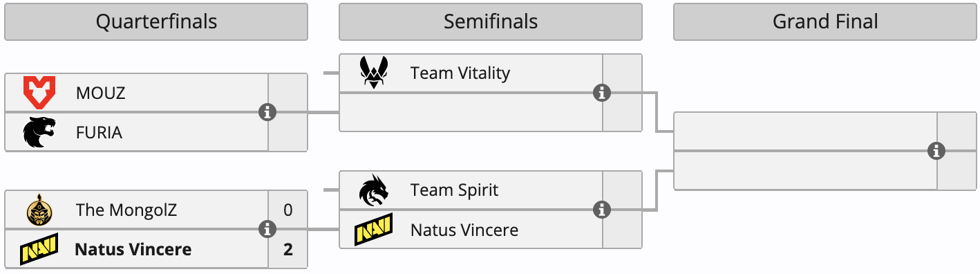Open info for MOUZ vs FURIA match
The width and height of the screenshot is (980, 274).
tap(267, 112)
